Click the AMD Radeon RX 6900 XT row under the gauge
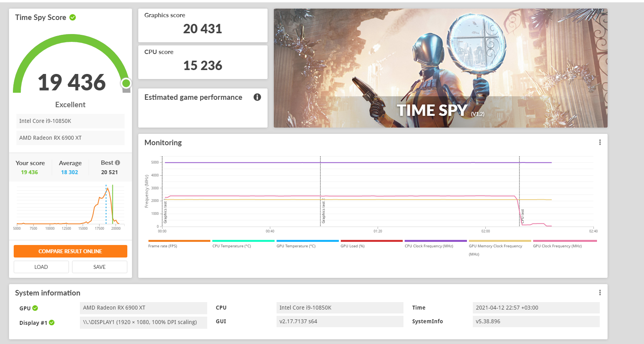Image resolution: width=644 pixels, height=344 pixels. pyautogui.click(x=71, y=138)
